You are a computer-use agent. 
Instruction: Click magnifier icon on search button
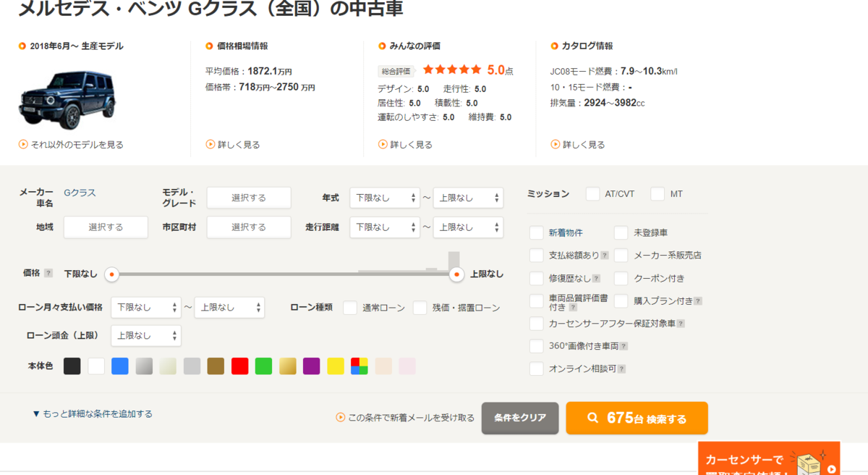[x=593, y=418]
